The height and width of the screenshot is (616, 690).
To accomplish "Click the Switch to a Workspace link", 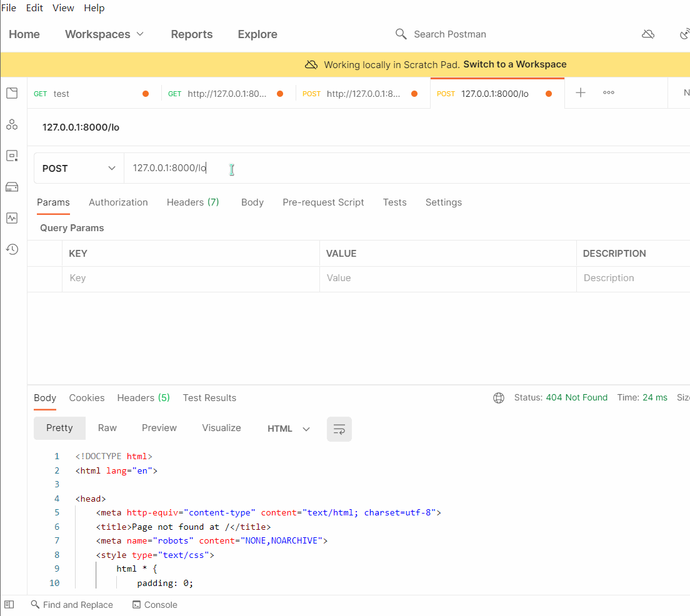I will click(514, 64).
